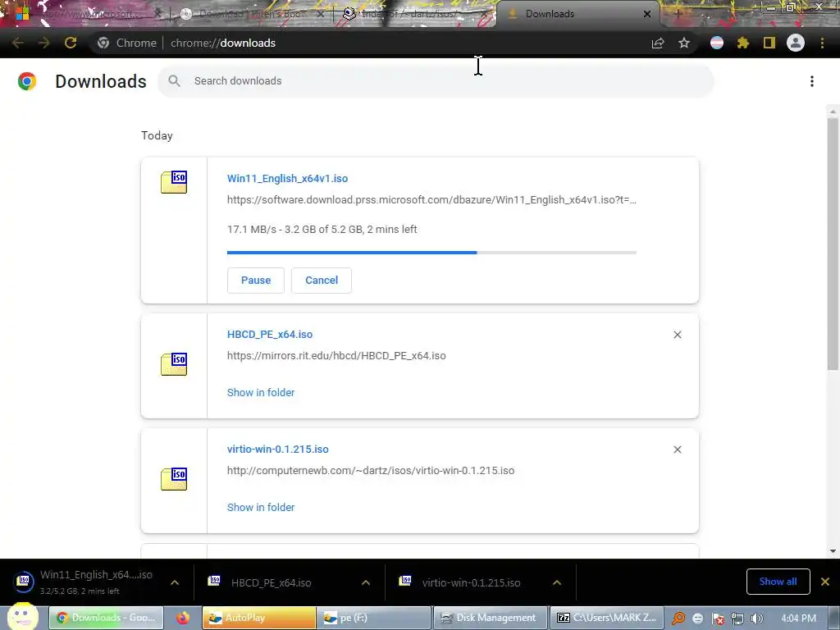
Task: Switch to Disk Management taskbar window
Action: 491,618
